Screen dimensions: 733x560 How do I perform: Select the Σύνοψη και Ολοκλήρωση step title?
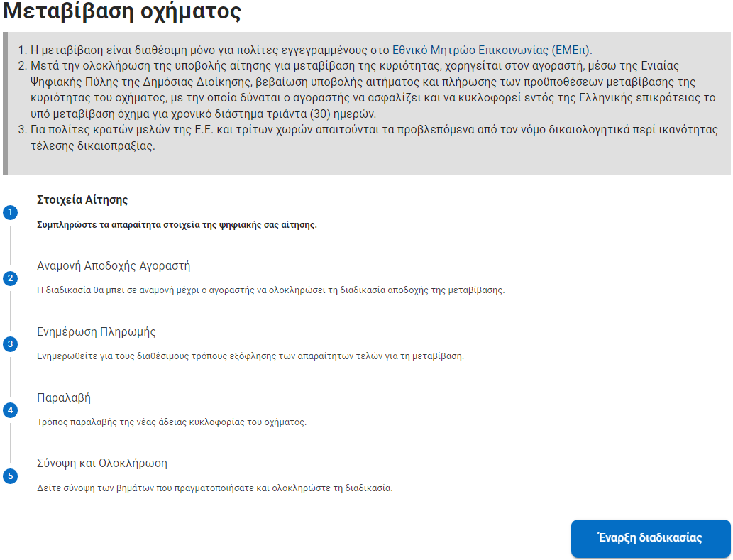102,463
